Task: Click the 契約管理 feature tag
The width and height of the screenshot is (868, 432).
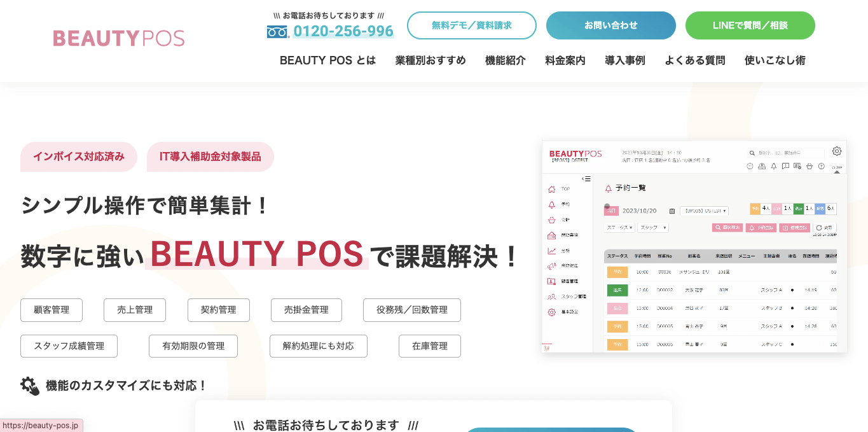Action: [219, 310]
